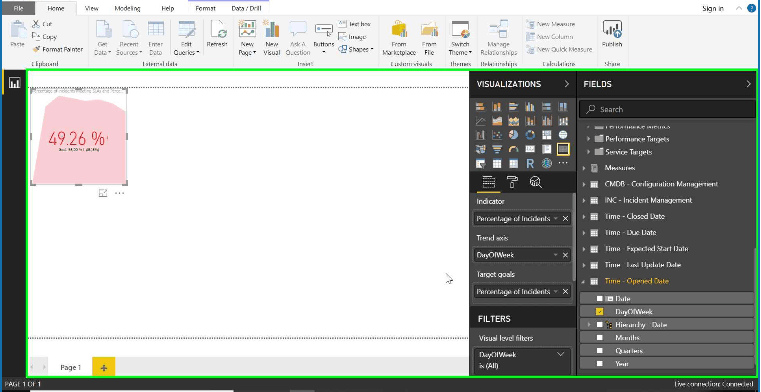Uncheck the DayOfWeek field
Image resolution: width=761 pixels, height=392 pixels.
click(x=599, y=311)
